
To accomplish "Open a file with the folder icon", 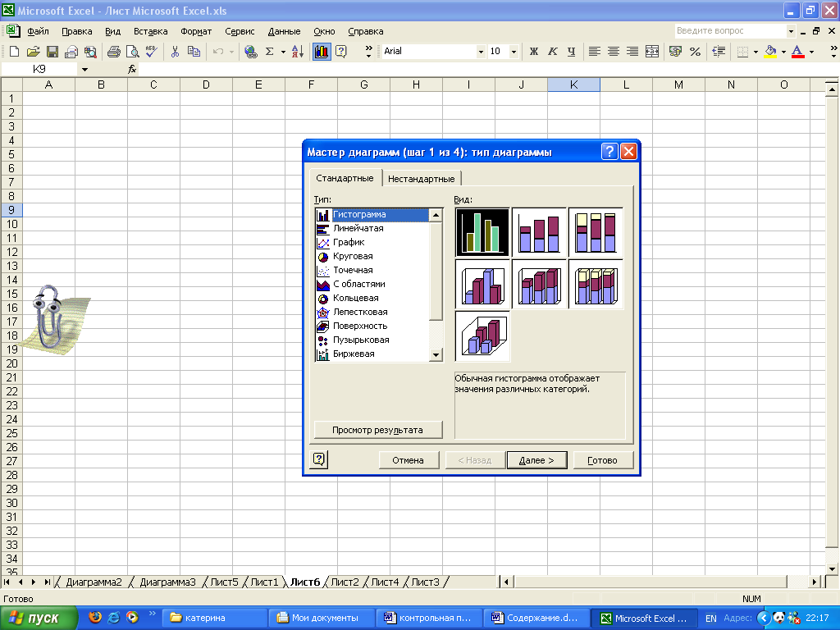I will pos(33,52).
